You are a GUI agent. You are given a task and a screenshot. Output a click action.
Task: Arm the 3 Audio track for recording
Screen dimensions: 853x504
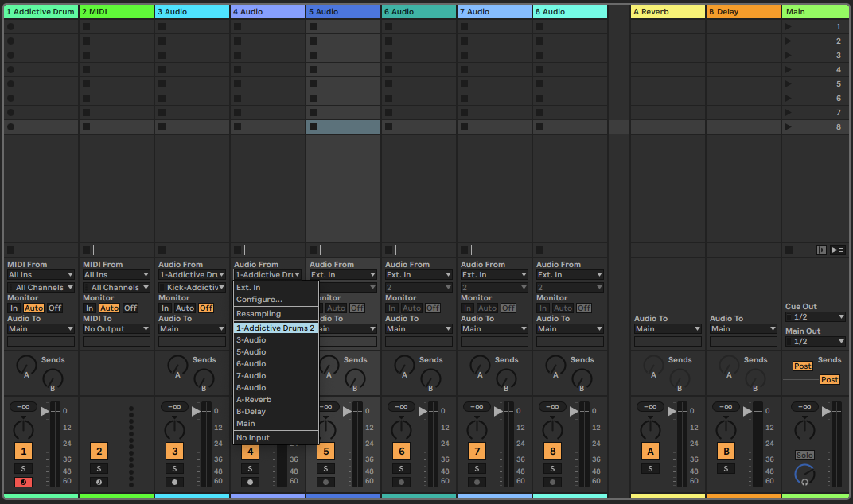pos(174,482)
